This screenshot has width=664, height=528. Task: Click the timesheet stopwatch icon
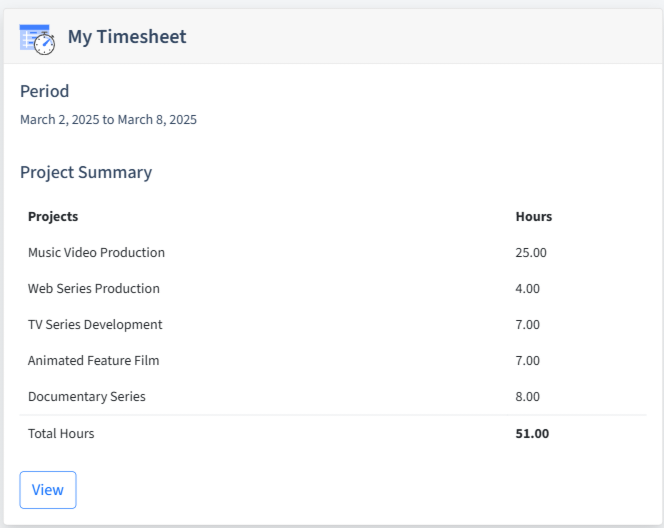[x=37, y=39]
